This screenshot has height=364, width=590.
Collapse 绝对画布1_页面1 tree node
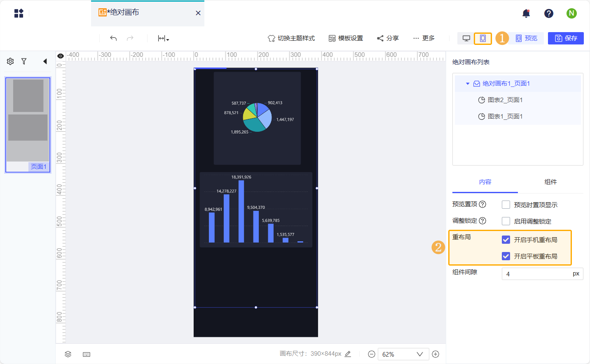coord(468,84)
